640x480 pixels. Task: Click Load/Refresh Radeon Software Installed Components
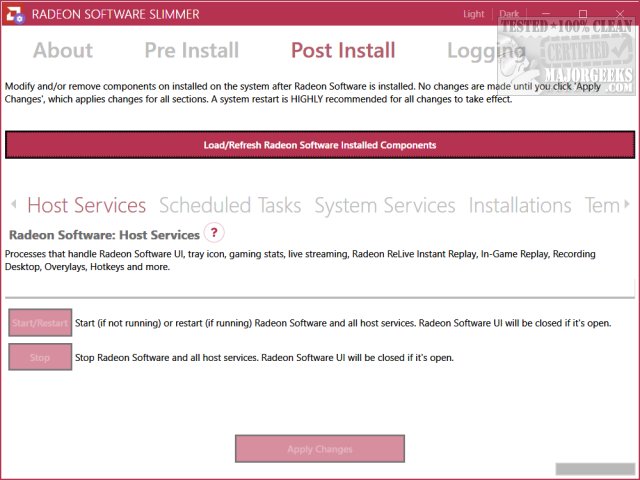click(320, 145)
